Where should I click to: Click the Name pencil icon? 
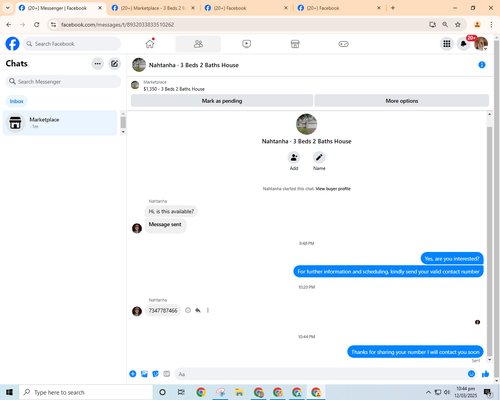click(319, 157)
